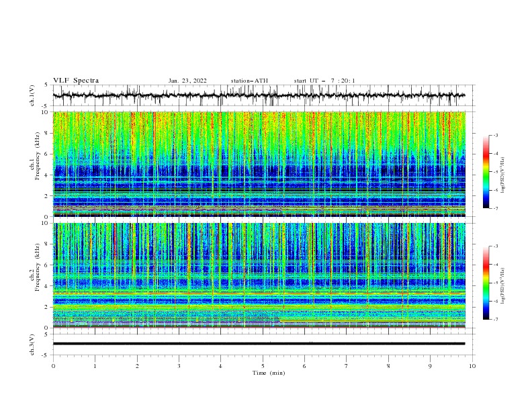Click time axis tick label "9"

click(430, 366)
